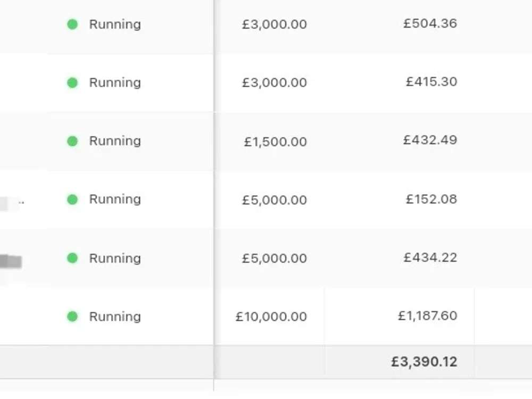Edit the £1,500.00 budget cell
532x399 pixels.
276,142
